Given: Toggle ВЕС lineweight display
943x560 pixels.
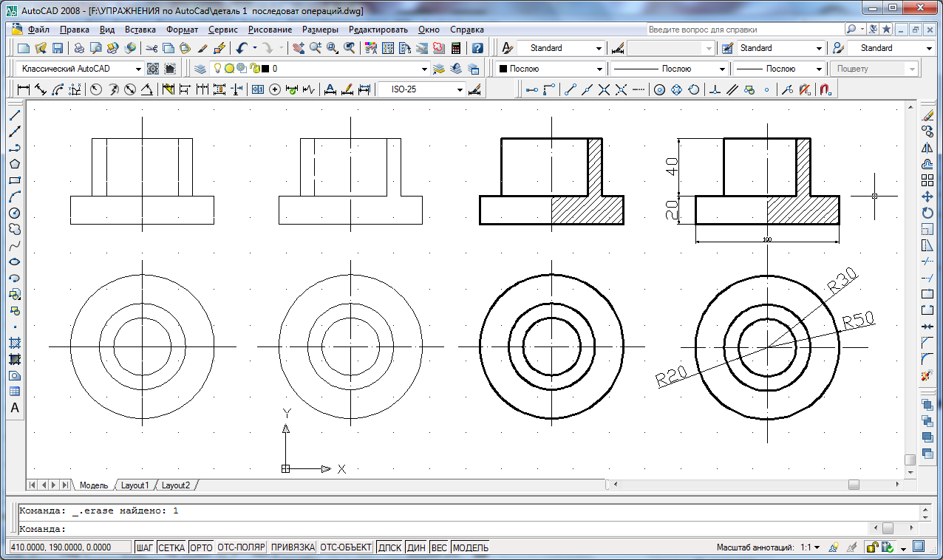Looking at the screenshot, I should tap(439, 547).
